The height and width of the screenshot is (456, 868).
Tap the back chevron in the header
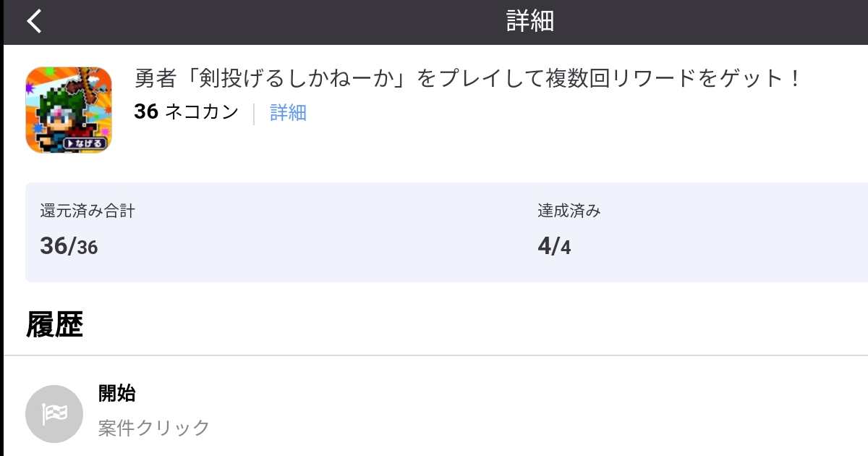(x=34, y=21)
